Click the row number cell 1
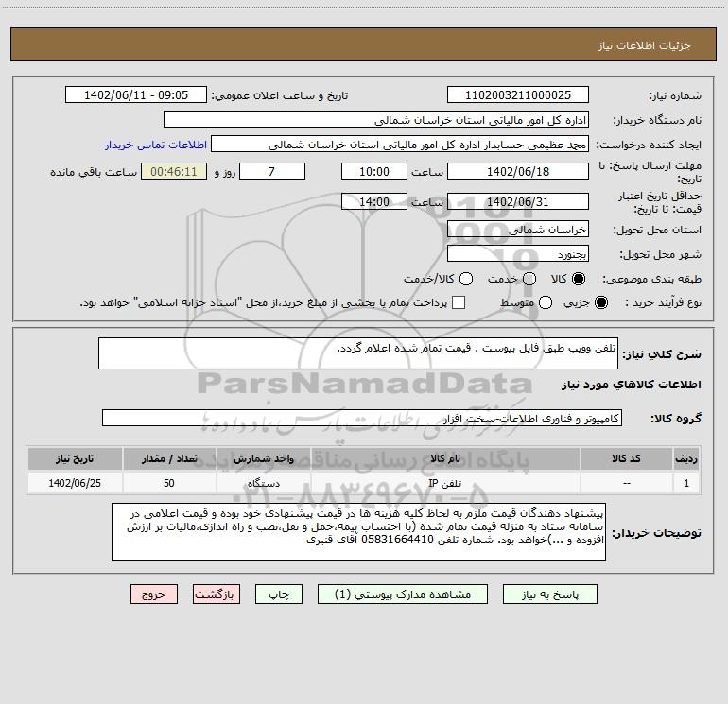728x704 pixels. pos(686,483)
